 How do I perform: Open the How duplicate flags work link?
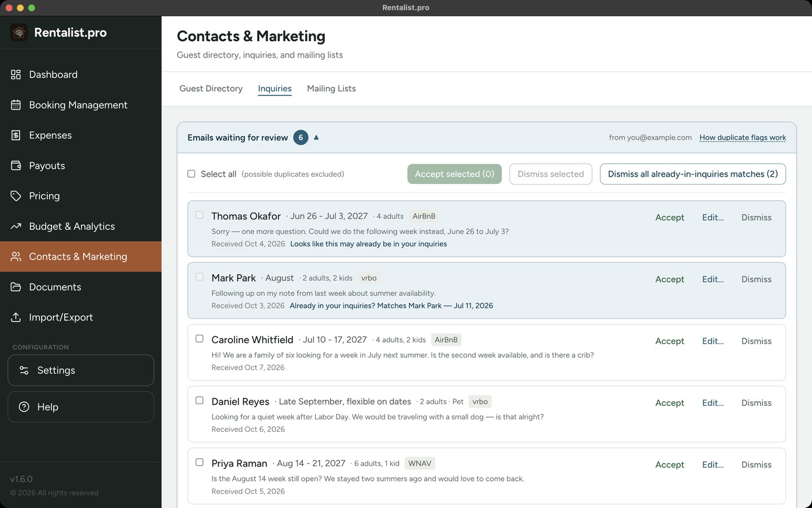click(743, 138)
